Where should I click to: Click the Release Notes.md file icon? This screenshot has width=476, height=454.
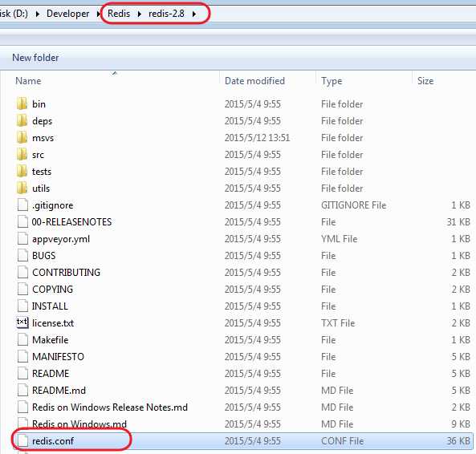pyautogui.click(x=22, y=407)
